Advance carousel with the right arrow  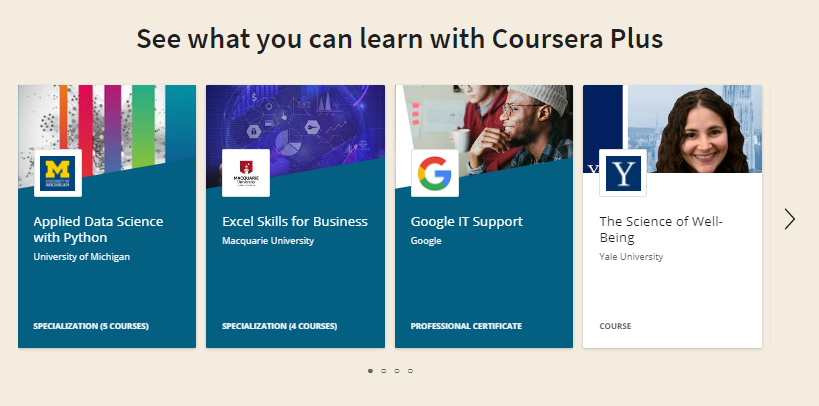[x=790, y=219]
